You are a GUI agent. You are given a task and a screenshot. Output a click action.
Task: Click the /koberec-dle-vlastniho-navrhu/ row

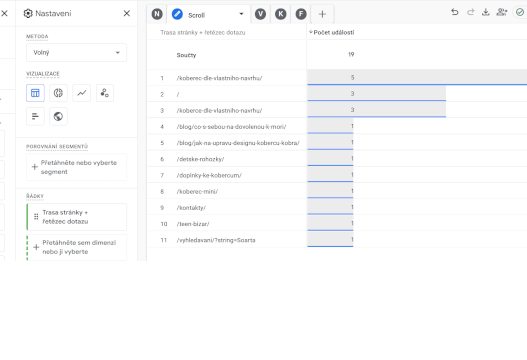pos(337,78)
